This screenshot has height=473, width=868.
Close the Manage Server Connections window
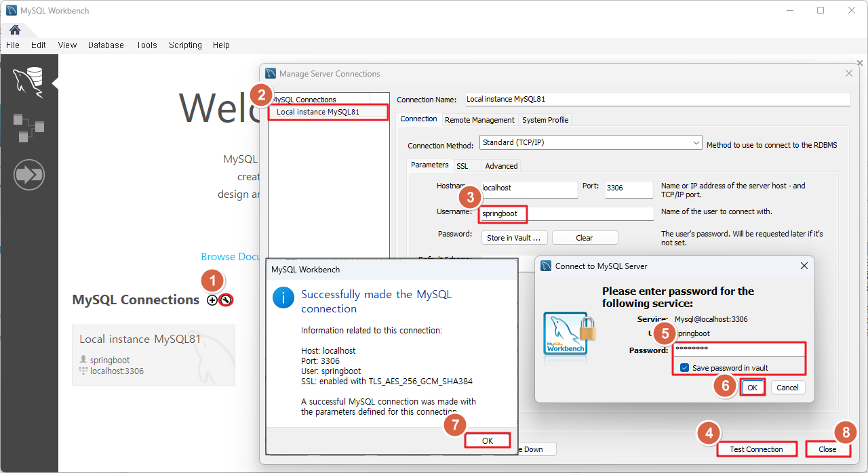click(x=849, y=73)
